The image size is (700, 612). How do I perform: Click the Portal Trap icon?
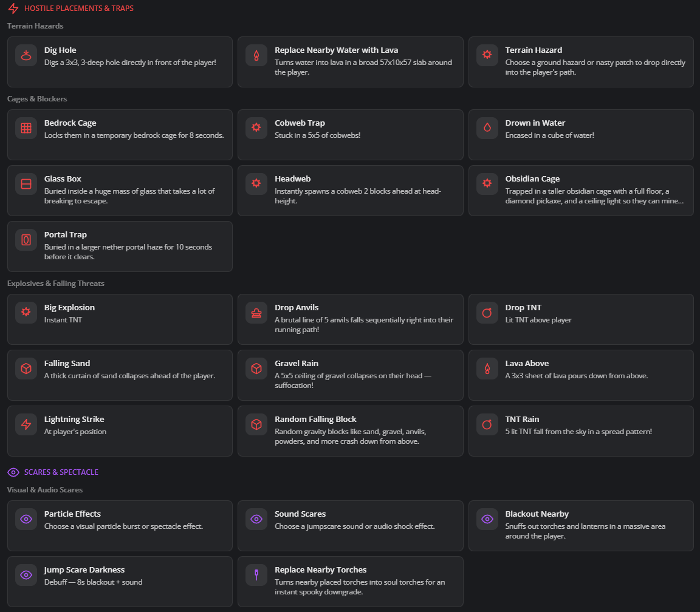click(26, 240)
